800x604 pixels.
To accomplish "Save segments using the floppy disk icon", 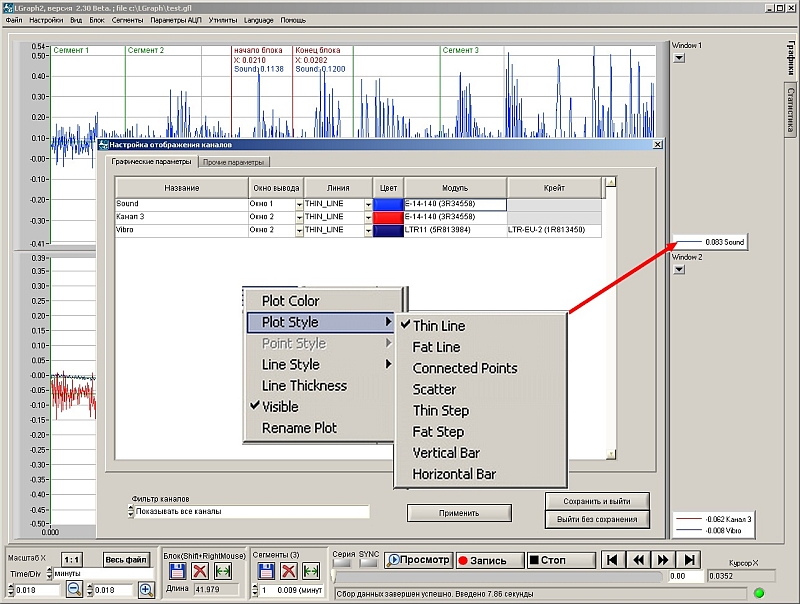I will (x=266, y=571).
